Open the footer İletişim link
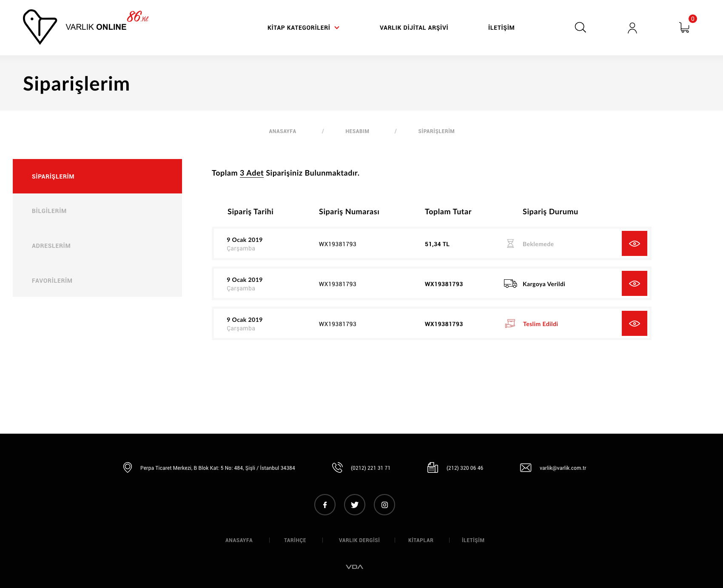Screen dimensions: 723x588 (473, 540)
